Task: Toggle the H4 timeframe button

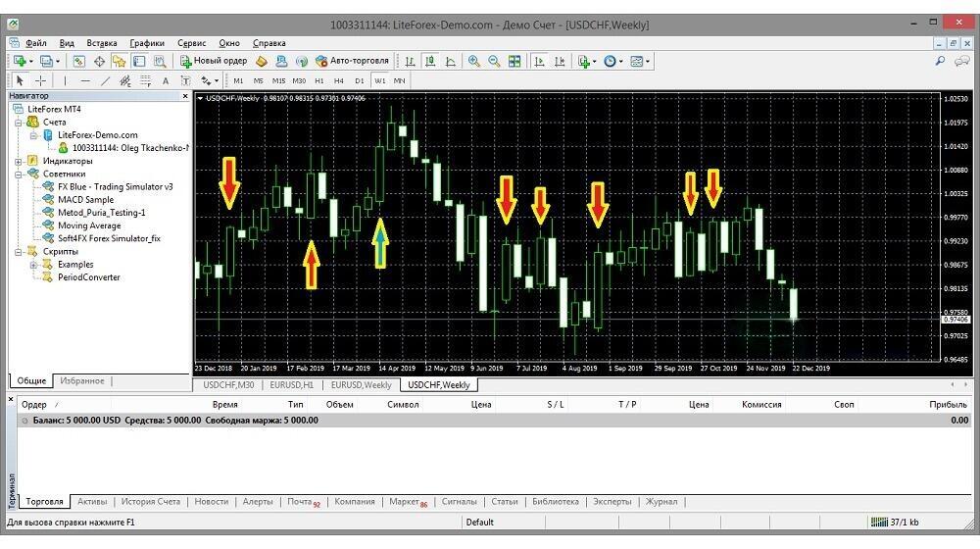Action: (x=339, y=80)
